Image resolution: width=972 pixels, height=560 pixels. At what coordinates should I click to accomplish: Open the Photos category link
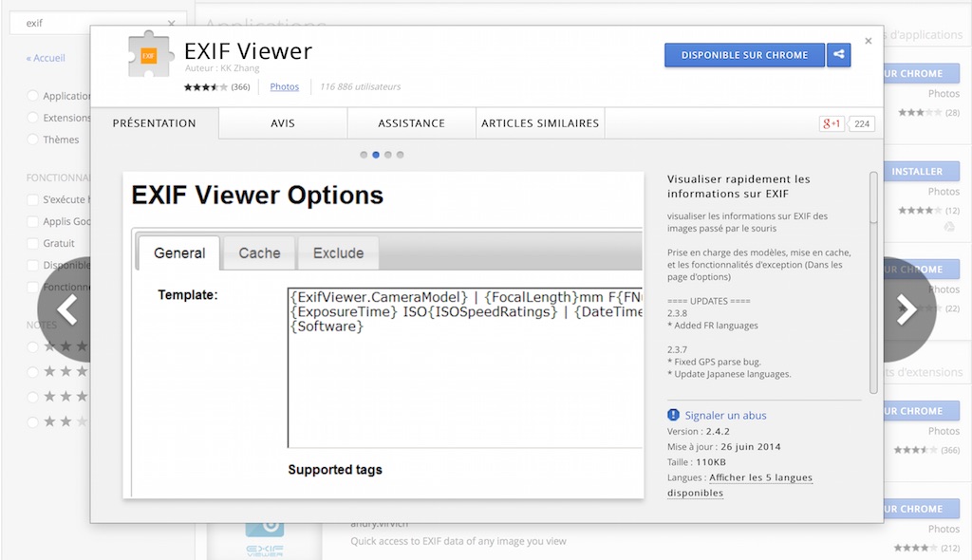click(285, 86)
